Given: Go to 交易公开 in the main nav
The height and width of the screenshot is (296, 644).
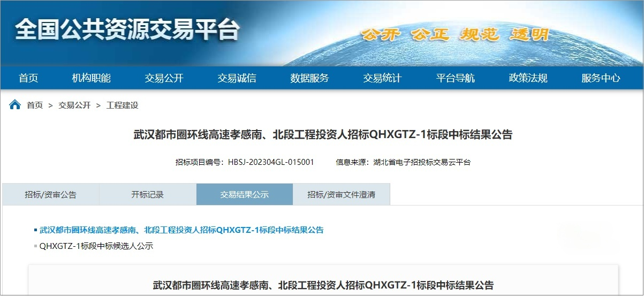Looking at the screenshot, I should tap(164, 78).
